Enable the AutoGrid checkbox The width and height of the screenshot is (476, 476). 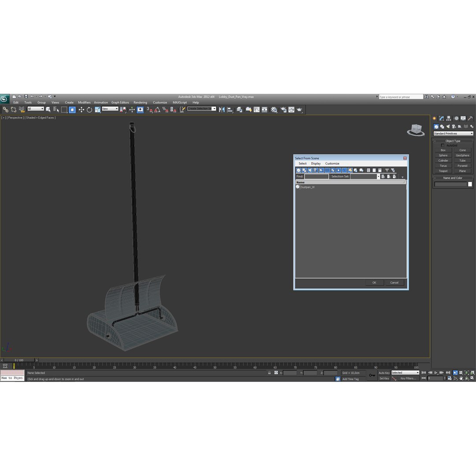point(443,145)
